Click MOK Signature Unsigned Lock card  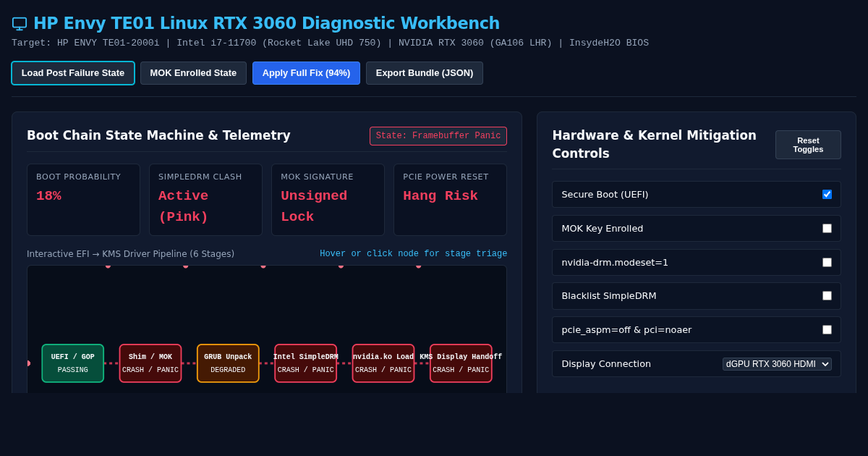click(328, 200)
